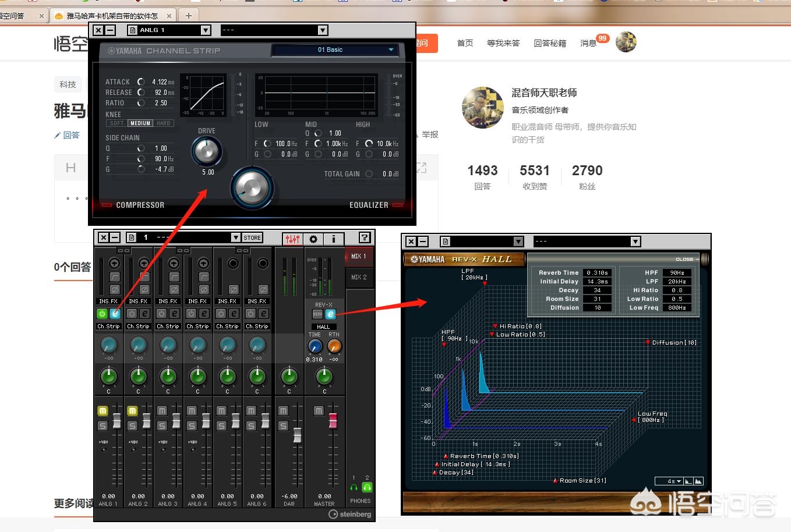The image size is (791, 532).
Task: Select the MEDIUM knee setting
Action: click(140, 123)
